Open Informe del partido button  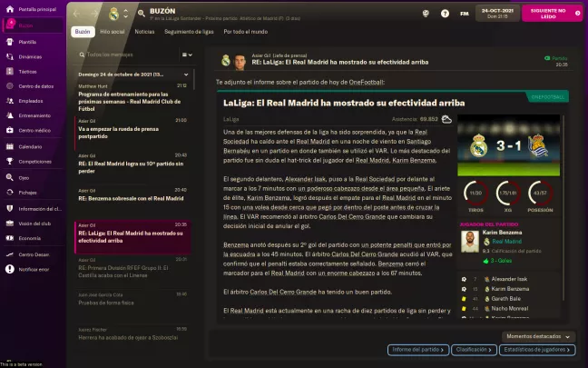(x=418, y=350)
